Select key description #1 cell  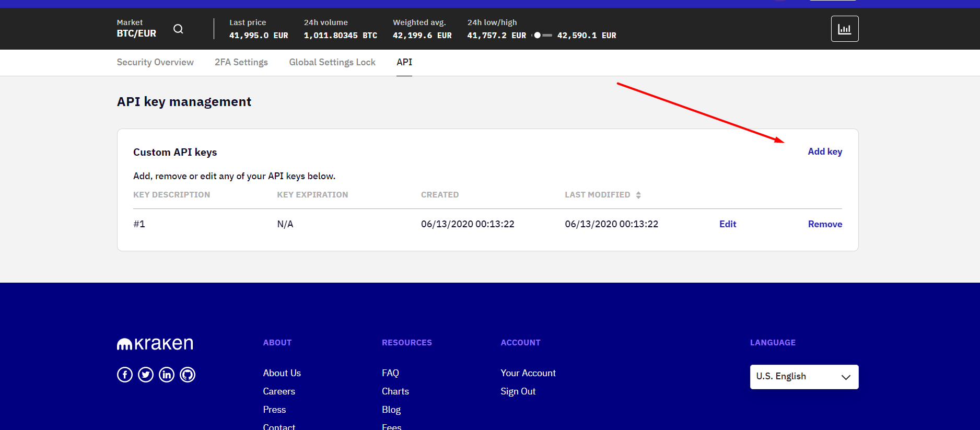139,224
